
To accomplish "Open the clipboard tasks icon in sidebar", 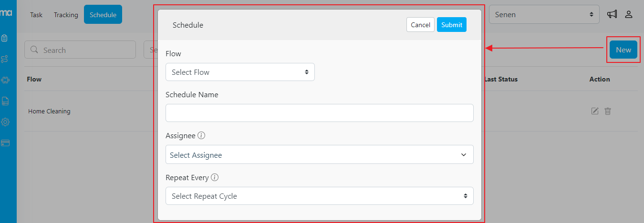I will 5,38.
